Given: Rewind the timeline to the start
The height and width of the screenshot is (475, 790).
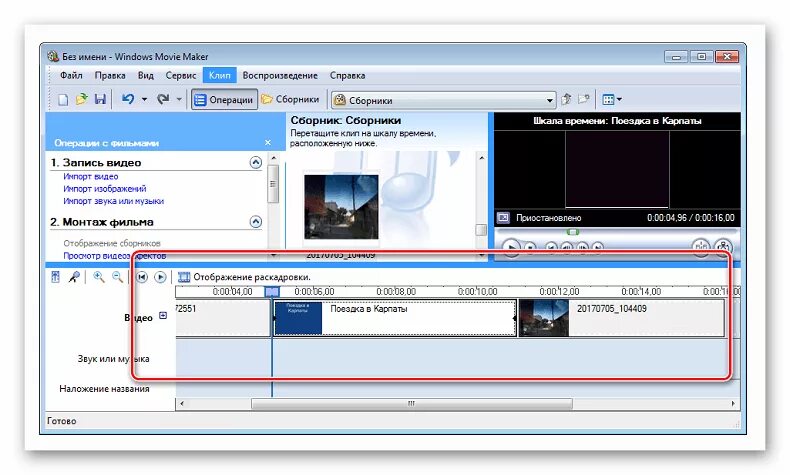Looking at the screenshot, I should [x=142, y=277].
